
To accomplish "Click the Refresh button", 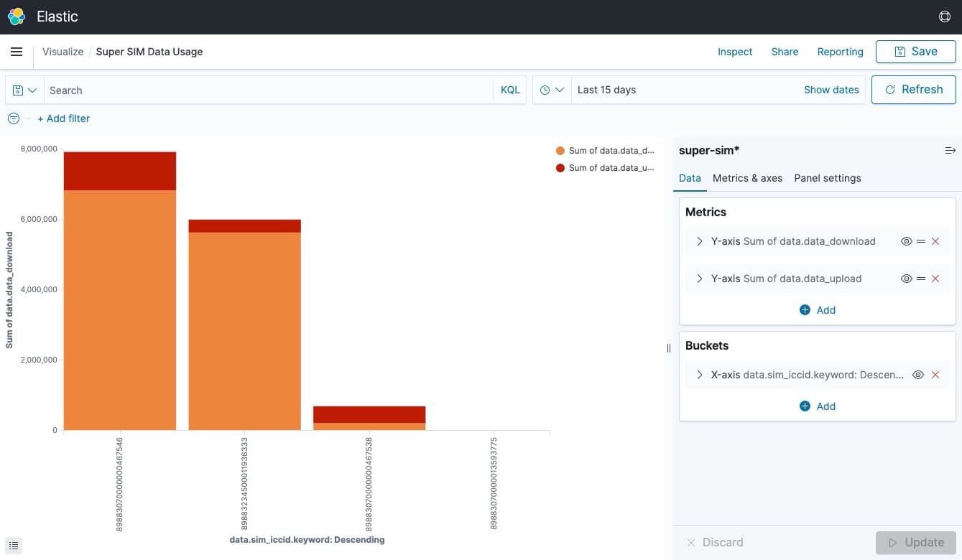I will click(913, 90).
